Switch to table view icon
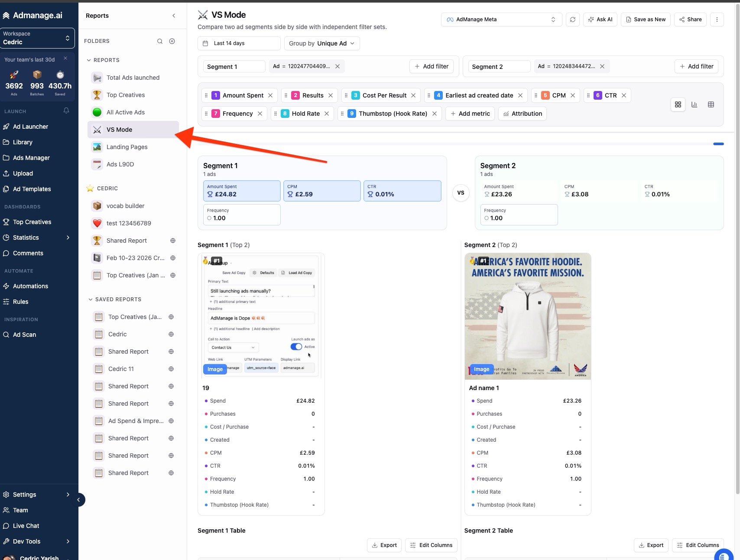Viewport: 740px width, 560px height. pyautogui.click(x=711, y=104)
